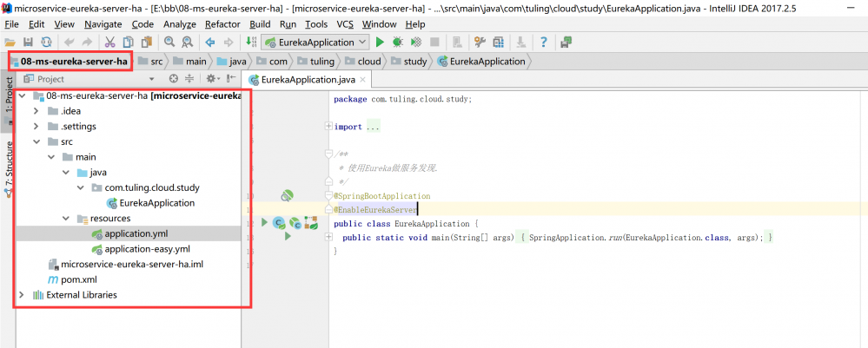Close the EurekaApplication.java tab
The height and width of the screenshot is (348, 868).
363,80
